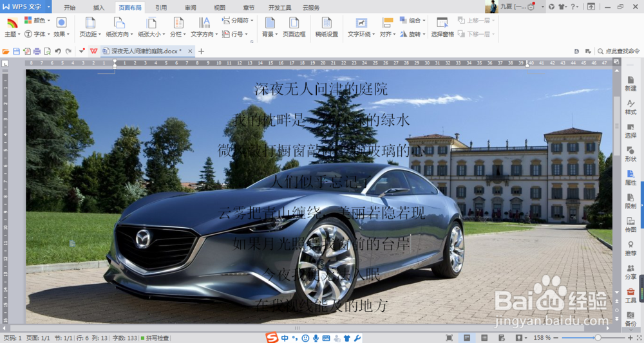Screen dimensions: 644x343
Task: Switch to the 插入 ribbon tab
Action: coord(99,7)
